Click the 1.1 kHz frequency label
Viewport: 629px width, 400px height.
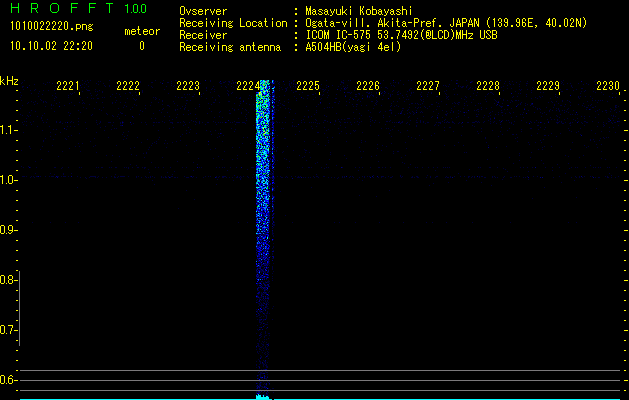click(x=7, y=130)
